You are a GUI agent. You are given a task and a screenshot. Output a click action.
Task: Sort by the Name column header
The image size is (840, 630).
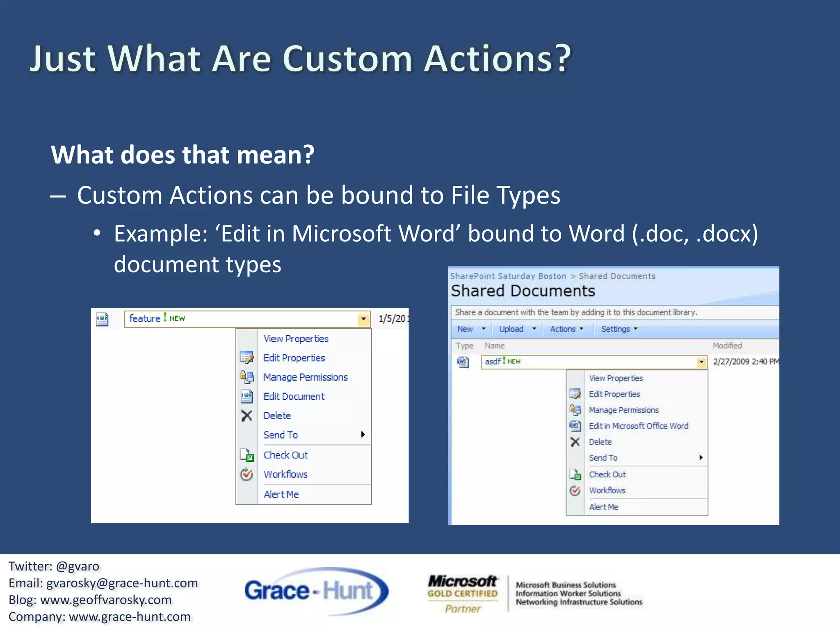(x=494, y=346)
